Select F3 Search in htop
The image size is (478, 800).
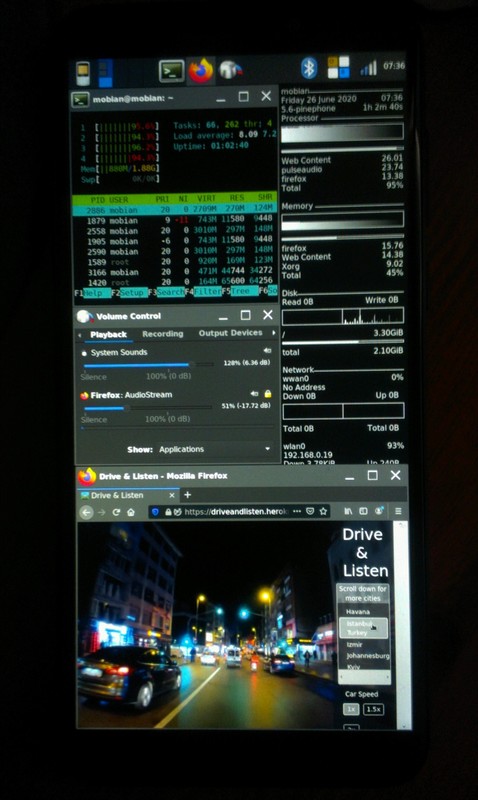tap(166, 292)
